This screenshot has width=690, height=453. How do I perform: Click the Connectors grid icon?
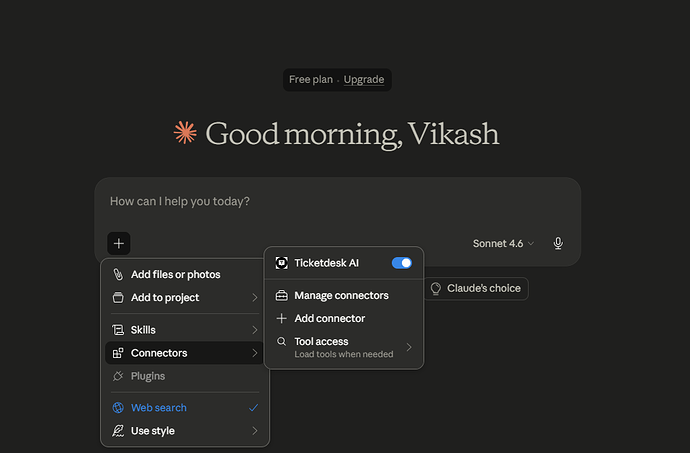click(118, 353)
